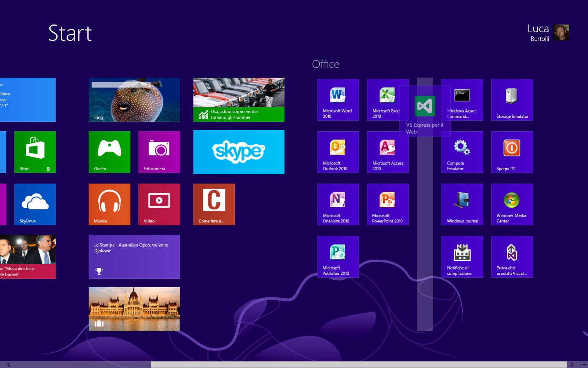Open the Come fare a... tile

[214, 204]
